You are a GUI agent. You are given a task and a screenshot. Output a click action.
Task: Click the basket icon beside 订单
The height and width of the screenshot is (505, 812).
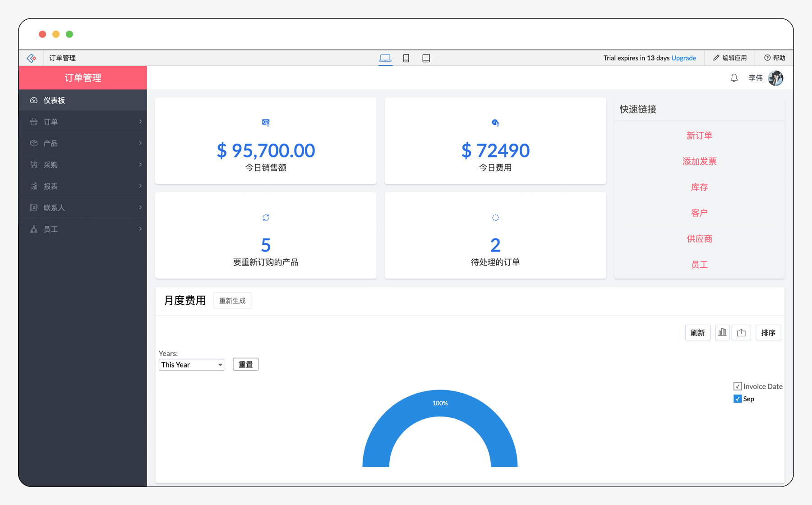pos(34,122)
